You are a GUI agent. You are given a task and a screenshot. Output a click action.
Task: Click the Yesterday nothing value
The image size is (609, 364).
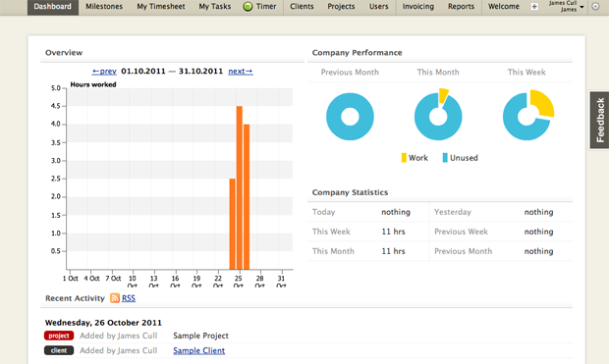[x=538, y=212]
